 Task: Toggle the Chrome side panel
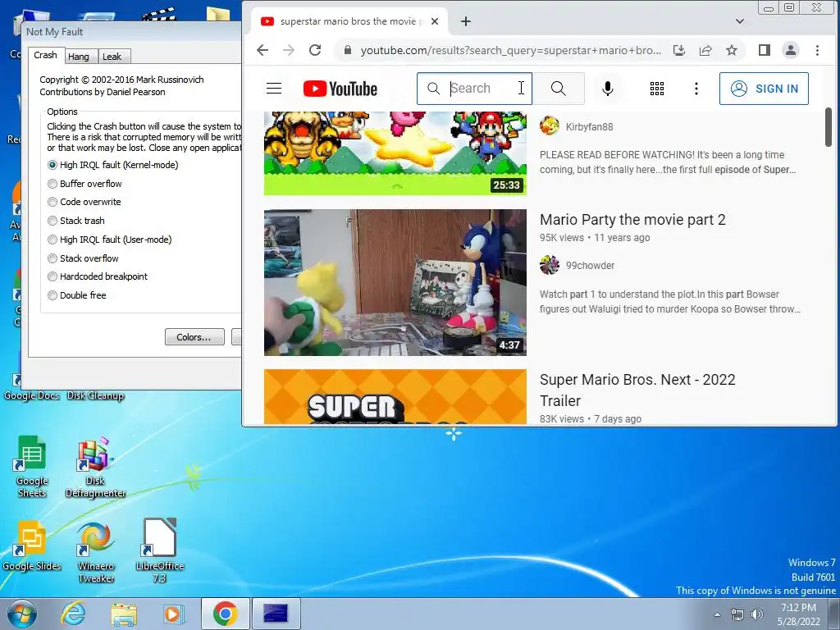pos(765,50)
